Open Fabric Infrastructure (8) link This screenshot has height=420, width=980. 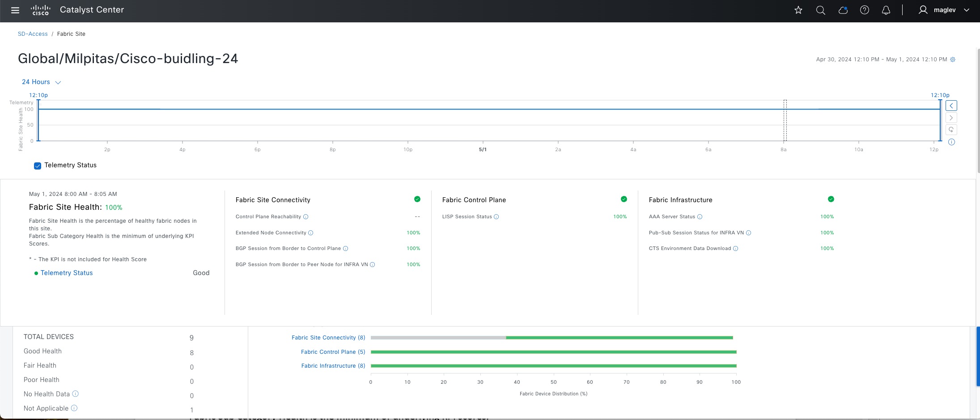(333, 366)
